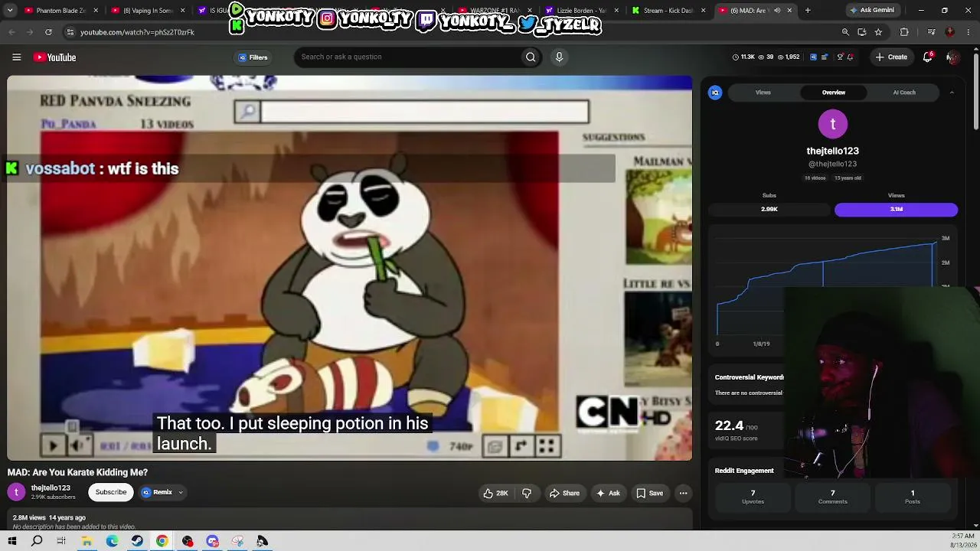Click the URL address bar
Image resolution: width=980 pixels, height=551 pixels.
[452, 32]
